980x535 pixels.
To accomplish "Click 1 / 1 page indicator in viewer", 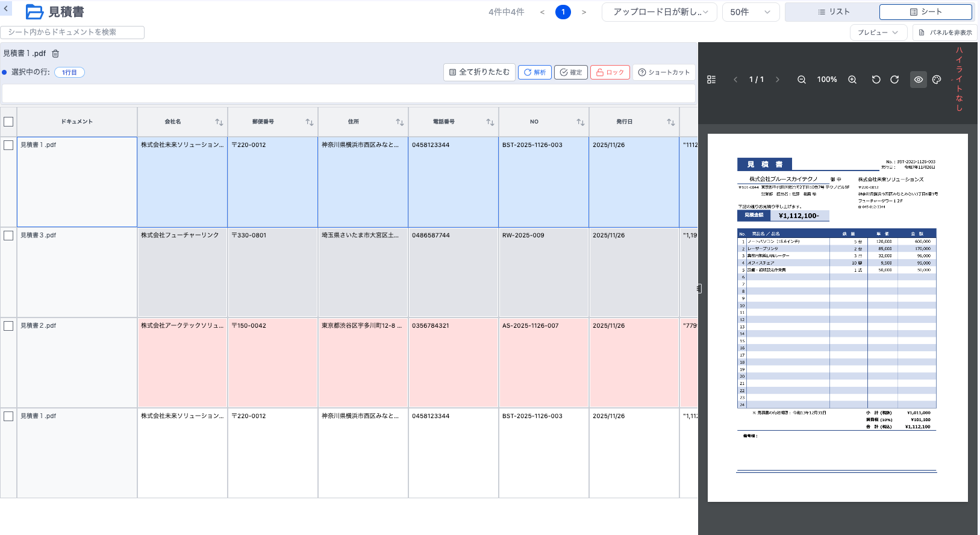I will pos(757,80).
